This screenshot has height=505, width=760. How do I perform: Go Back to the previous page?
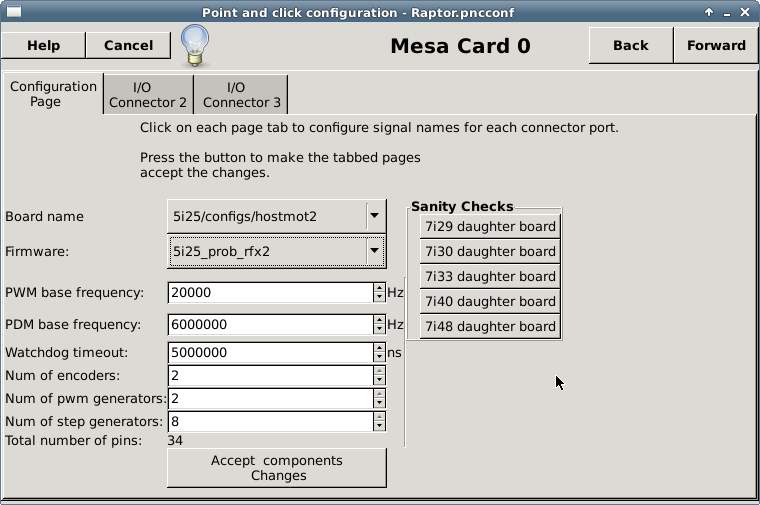click(631, 46)
